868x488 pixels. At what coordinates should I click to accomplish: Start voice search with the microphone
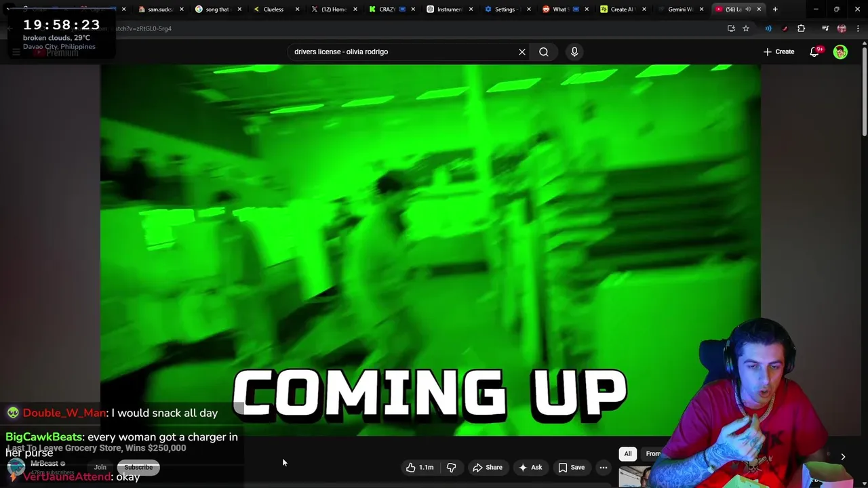click(x=574, y=52)
